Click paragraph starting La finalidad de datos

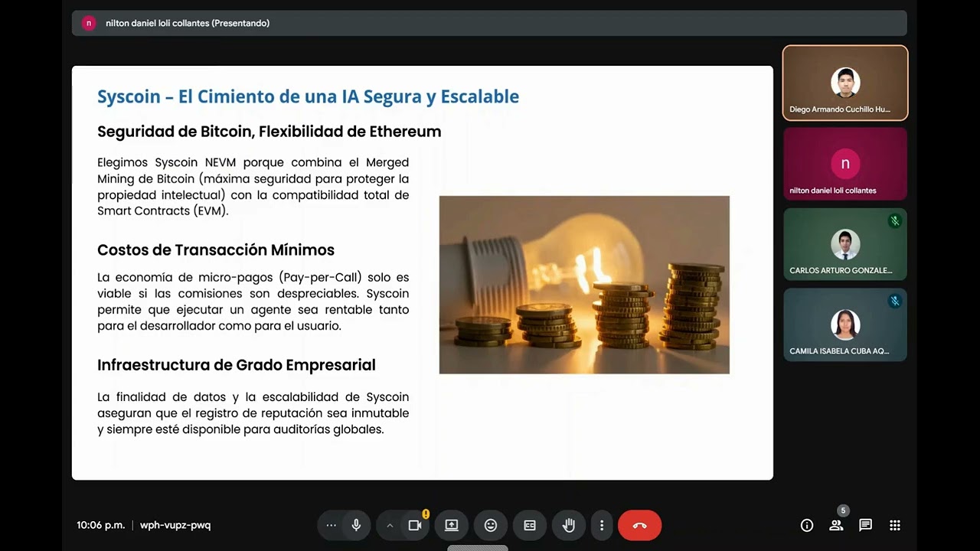[x=253, y=413]
